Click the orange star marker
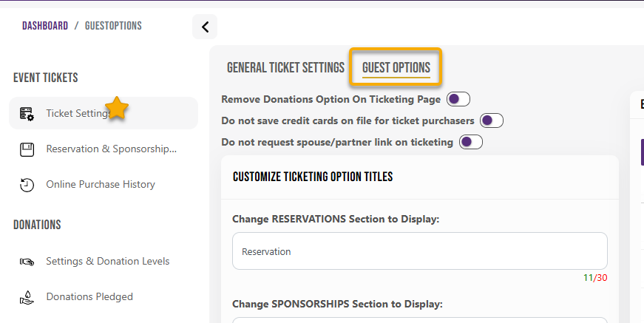 [117, 109]
